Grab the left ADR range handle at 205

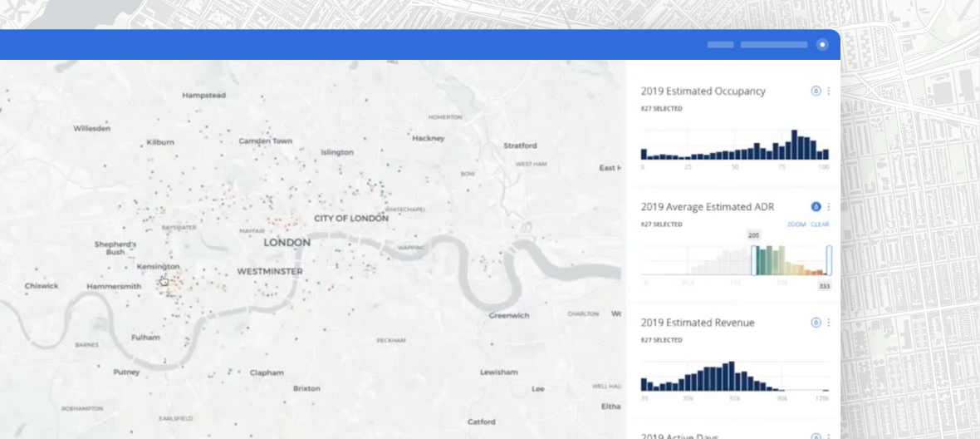pos(754,260)
